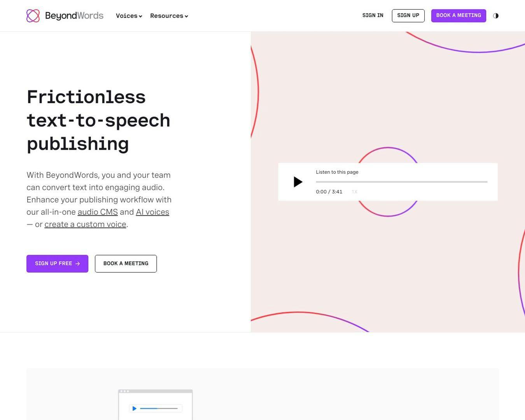Click the BeyondWords wordmark text
Image resolution: width=525 pixels, height=420 pixels.
[x=74, y=16]
